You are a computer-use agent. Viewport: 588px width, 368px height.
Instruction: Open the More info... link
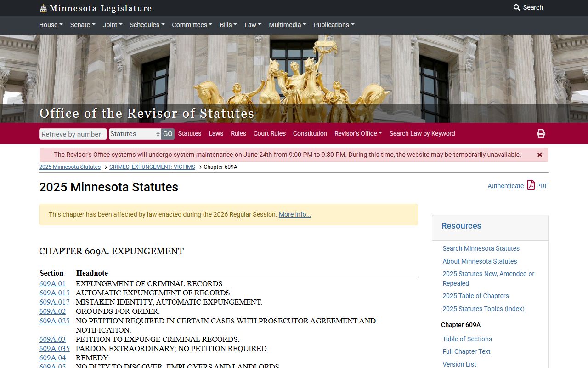(295, 214)
